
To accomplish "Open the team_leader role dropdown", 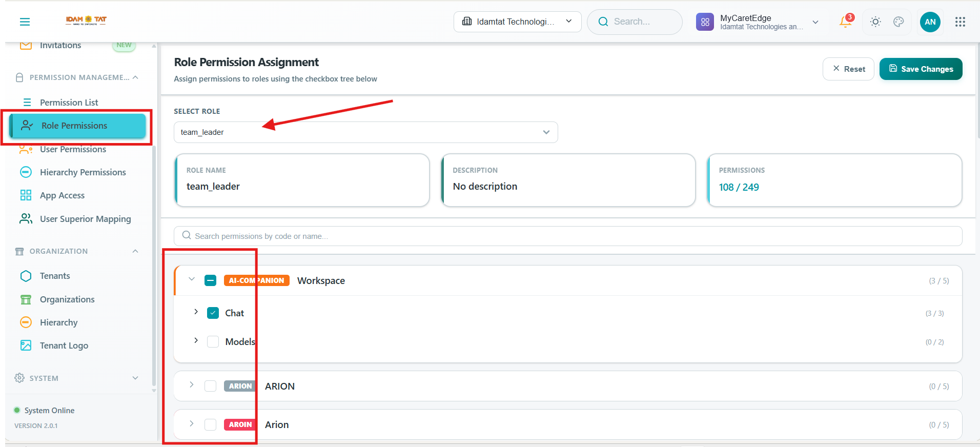I will click(x=365, y=132).
